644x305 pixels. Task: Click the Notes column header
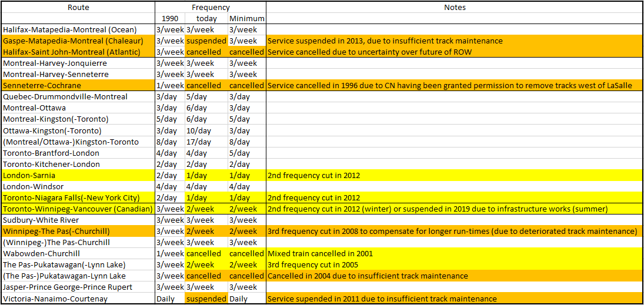tap(454, 8)
